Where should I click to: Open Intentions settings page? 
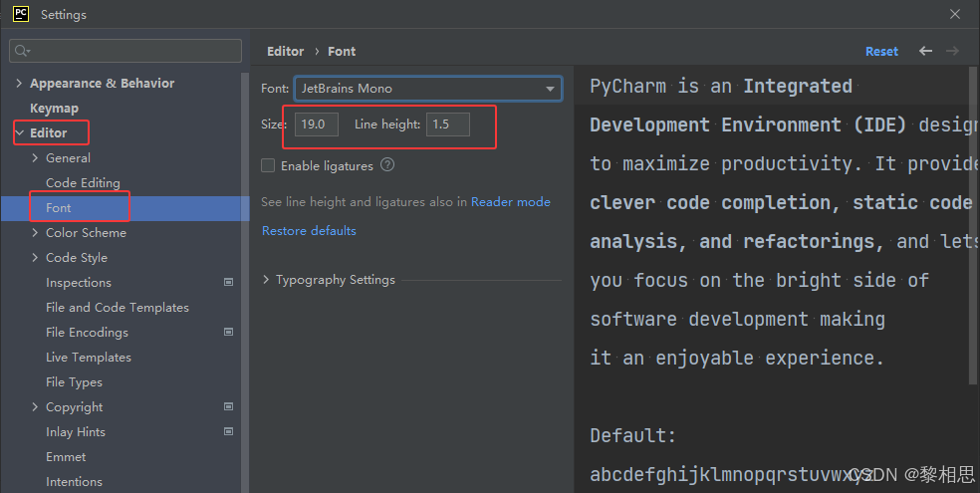pos(74,482)
